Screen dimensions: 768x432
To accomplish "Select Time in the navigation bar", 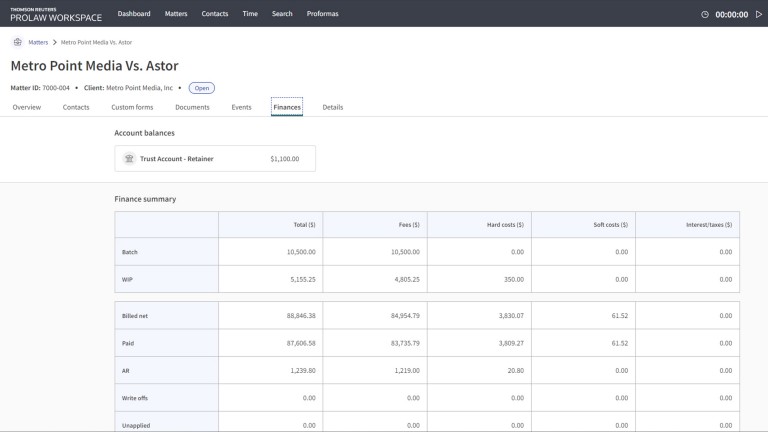I will (x=250, y=14).
